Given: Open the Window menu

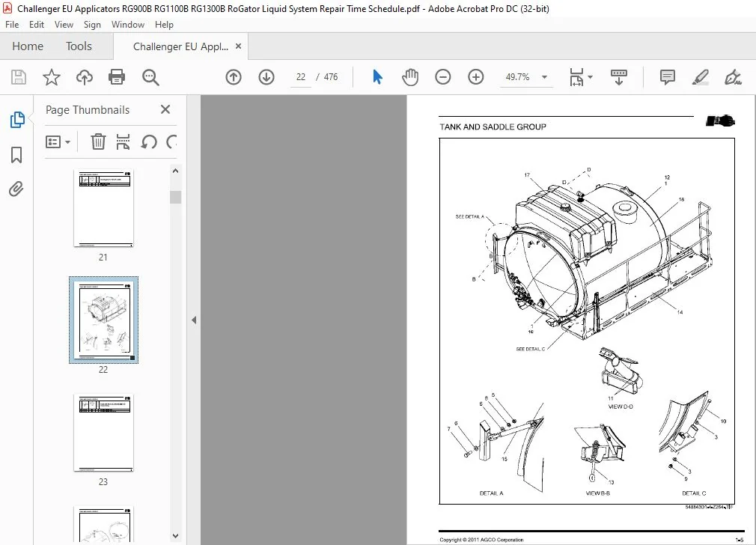Looking at the screenshot, I should click(x=128, y=25).
